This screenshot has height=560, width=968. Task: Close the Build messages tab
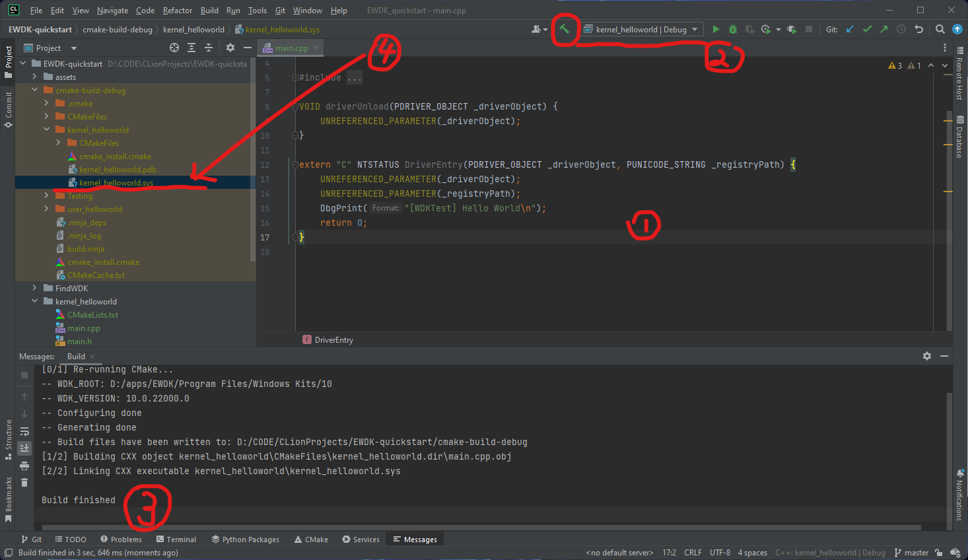click(92, 357)
